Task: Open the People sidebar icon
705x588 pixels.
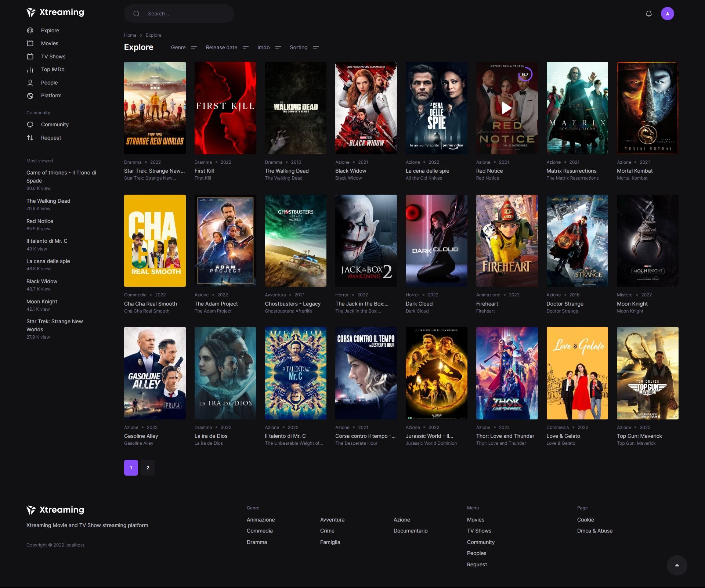Action: pos(30,83)
